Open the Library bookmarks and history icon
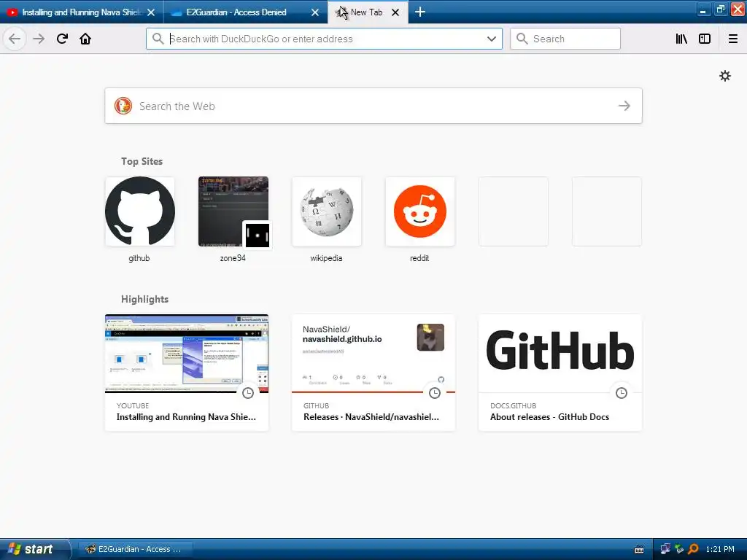Image resolution: width=747 pixels, height=560 pixels. pos(681,39)
